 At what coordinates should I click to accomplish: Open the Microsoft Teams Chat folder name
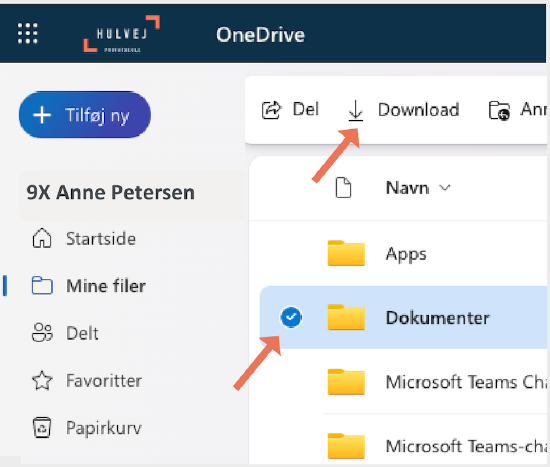click(467, 382)
